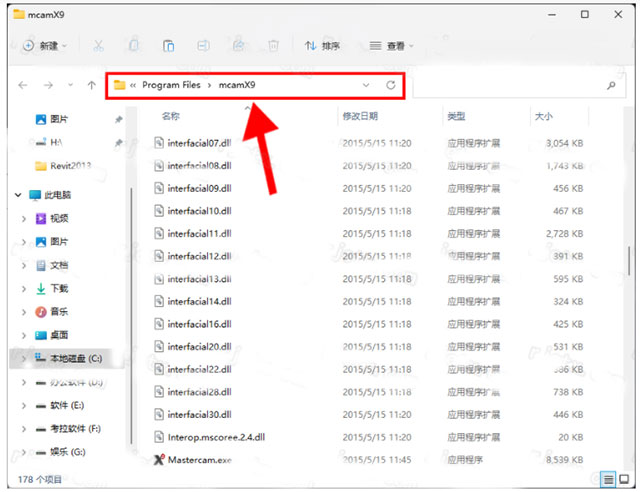Sort by 名称 column header
640x492 pixels.
click(x=171, y=116)
